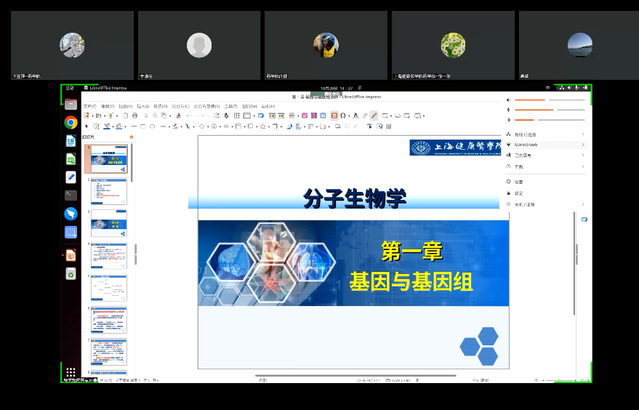Click the Fontwork text icon
Screen dimensions: 639x410
click(x=355, y=116)
